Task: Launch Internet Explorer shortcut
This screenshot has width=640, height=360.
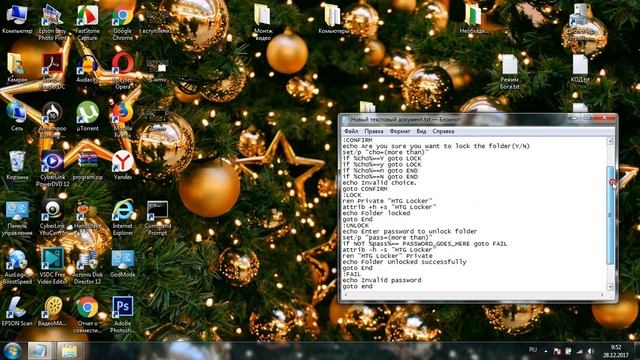Action: click(122, 218)
